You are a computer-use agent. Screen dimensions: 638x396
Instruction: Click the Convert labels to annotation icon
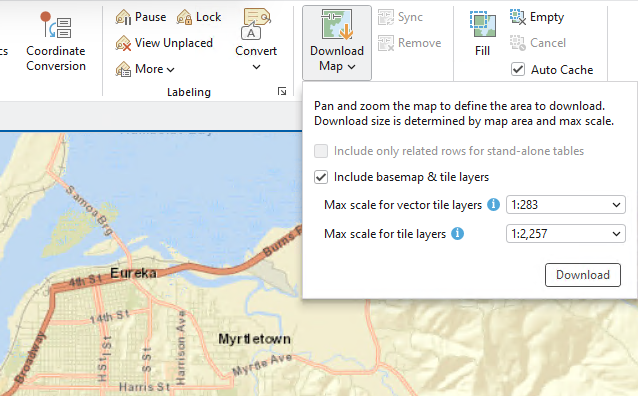pos(256,24)
